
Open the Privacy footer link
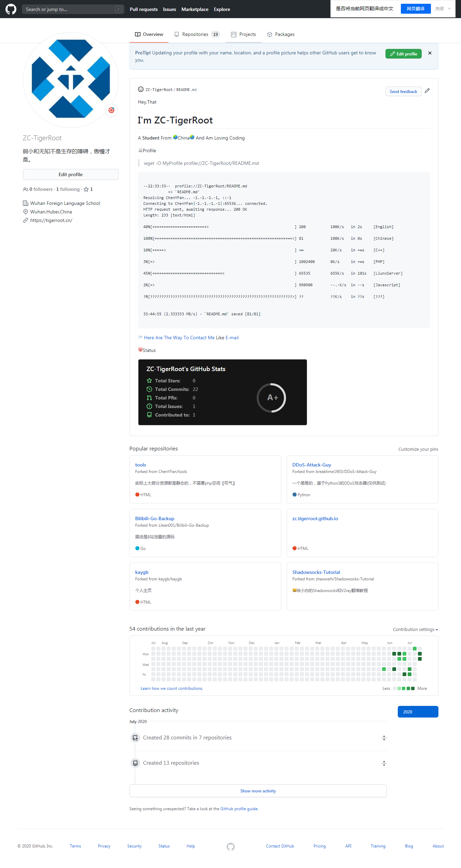(104, 846)
